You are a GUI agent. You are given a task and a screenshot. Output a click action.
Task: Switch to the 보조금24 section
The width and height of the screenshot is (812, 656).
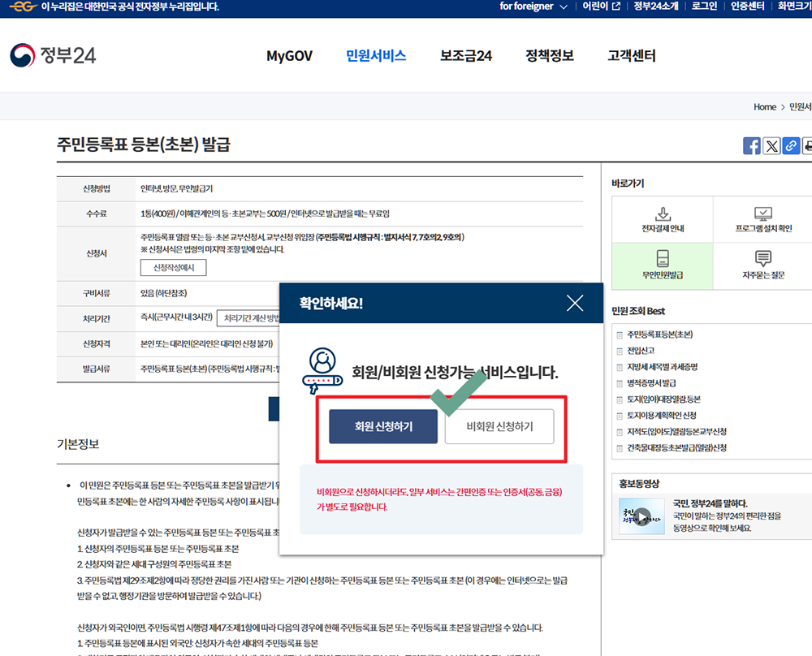(465, 56)
